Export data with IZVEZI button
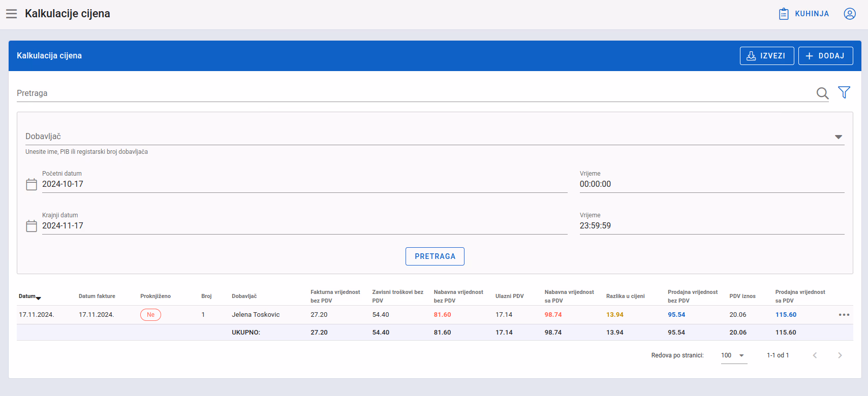Screen dimensions: 868x396 tap(767, 56)
